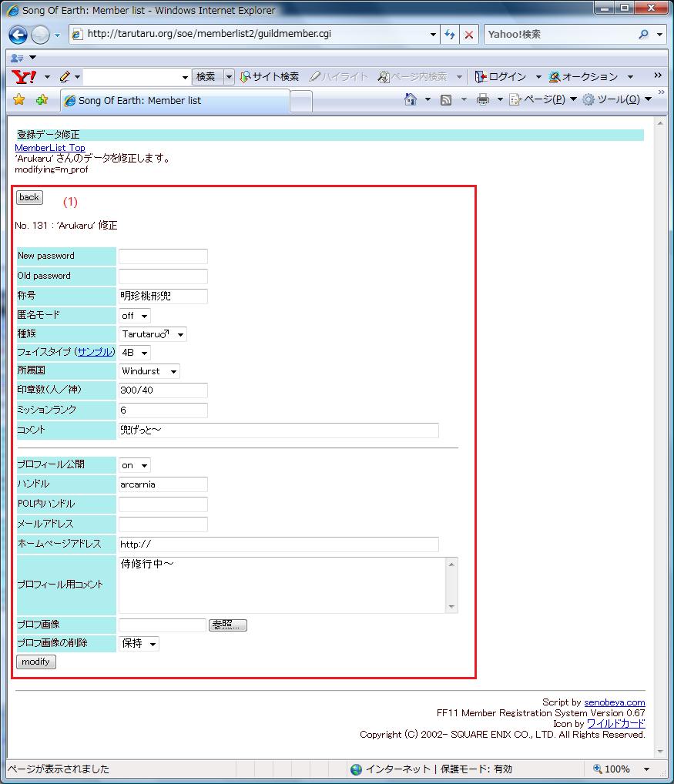Click the Refresh page icon

(451, 35)
